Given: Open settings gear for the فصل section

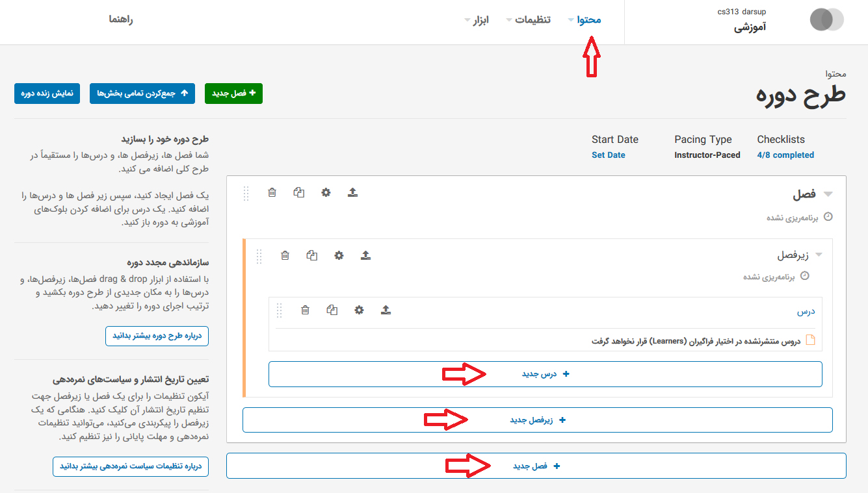Looking at the screenshot, I should [x=326, y=192].
